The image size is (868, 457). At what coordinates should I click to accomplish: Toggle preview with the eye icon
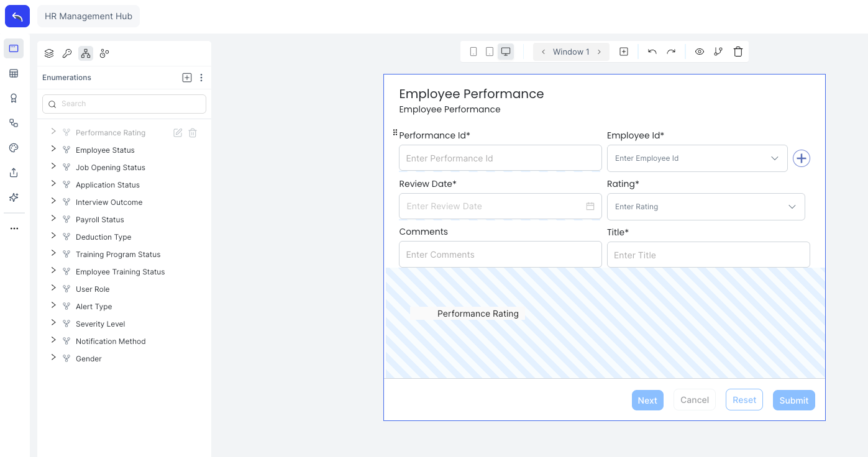[x=700, y=52]
